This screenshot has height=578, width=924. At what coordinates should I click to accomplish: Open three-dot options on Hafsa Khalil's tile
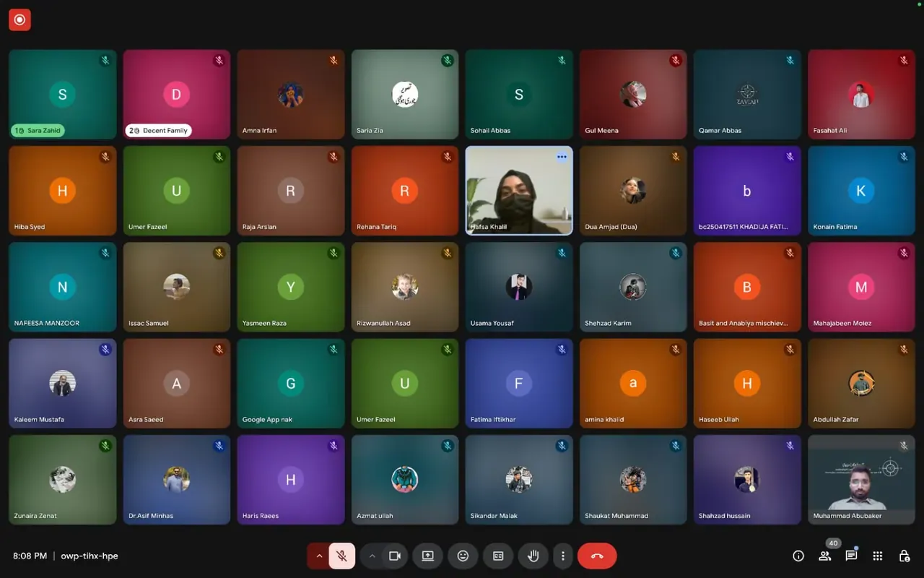click(x=562, y=157)
